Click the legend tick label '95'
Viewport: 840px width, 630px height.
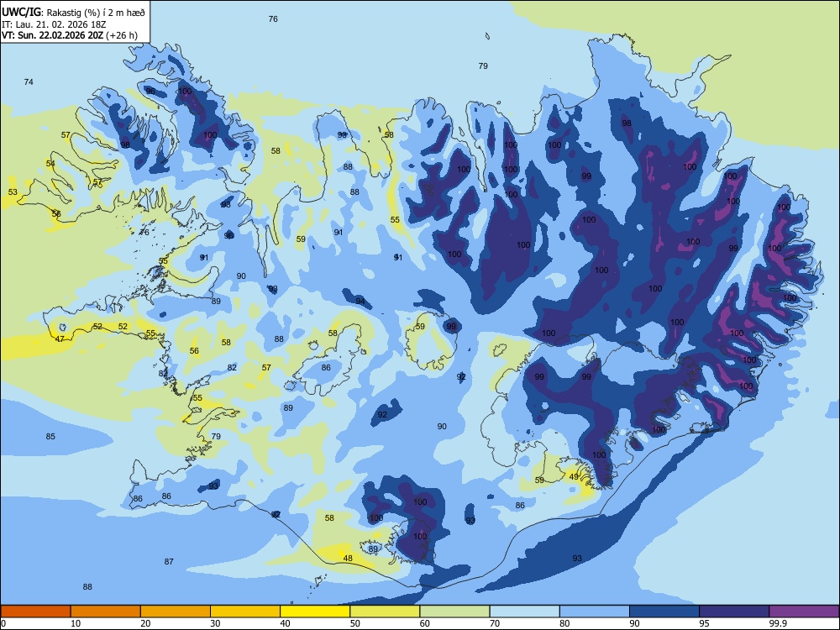704,623
